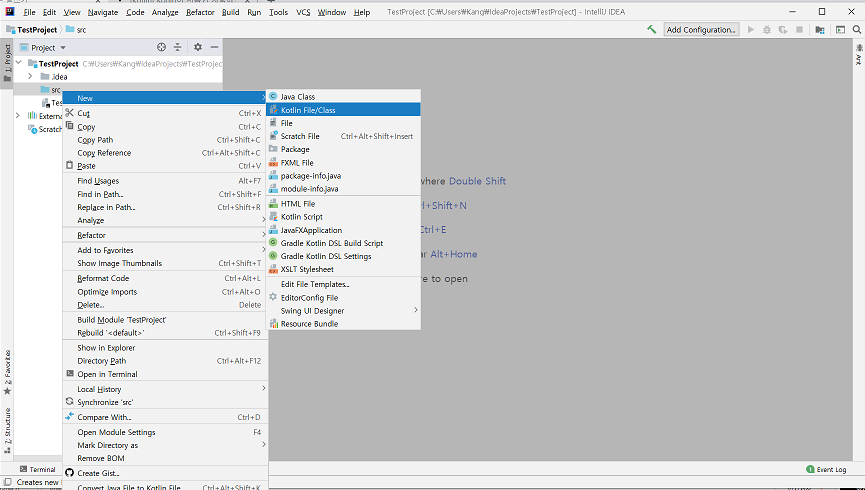Select Java Class in New submenu

click(343, 97)
